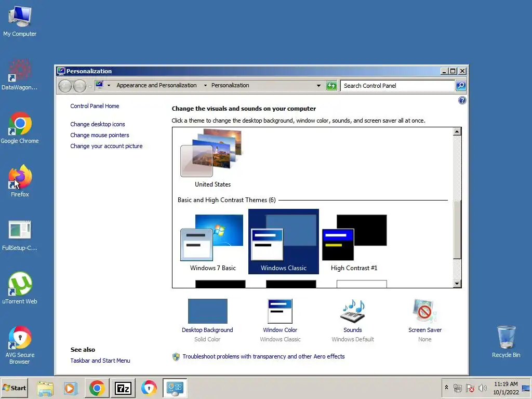Viewport: 532px width, 399px height.
Task: Open 7-Zip from the taskbar
Action: (x=123, y=388)
